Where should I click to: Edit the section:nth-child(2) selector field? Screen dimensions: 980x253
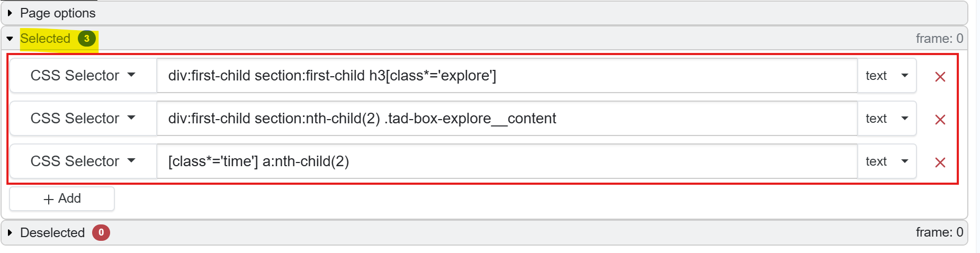(507, 119)
